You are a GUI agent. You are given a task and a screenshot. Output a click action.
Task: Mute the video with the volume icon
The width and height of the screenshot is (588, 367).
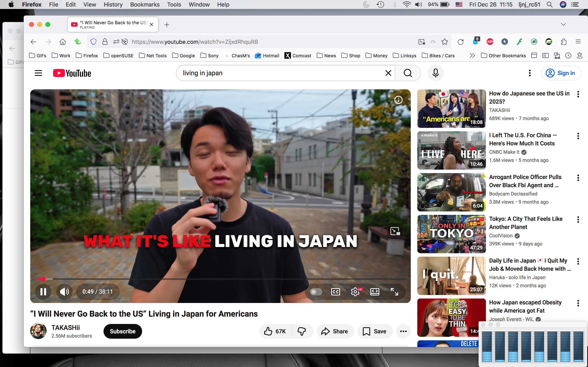[64, 292]
